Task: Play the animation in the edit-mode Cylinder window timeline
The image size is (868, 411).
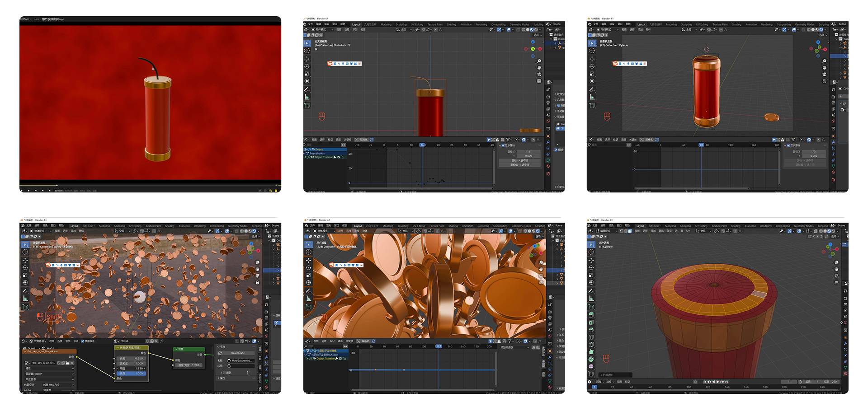Action: [x=717, y=382]
